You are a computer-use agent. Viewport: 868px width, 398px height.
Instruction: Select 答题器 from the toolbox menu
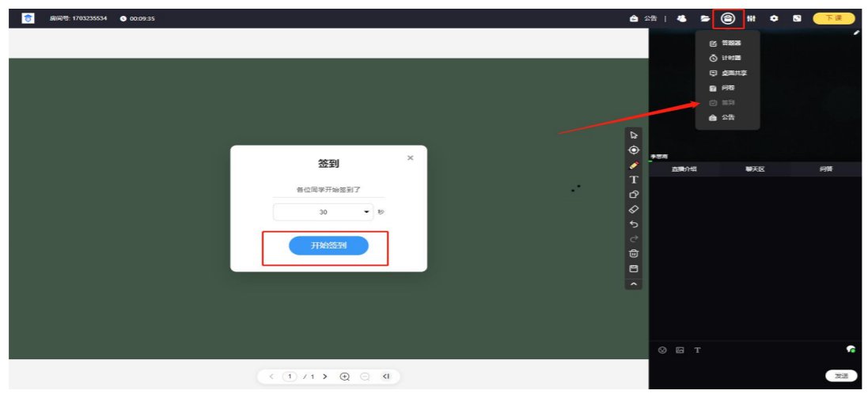[x=725, y=44]
